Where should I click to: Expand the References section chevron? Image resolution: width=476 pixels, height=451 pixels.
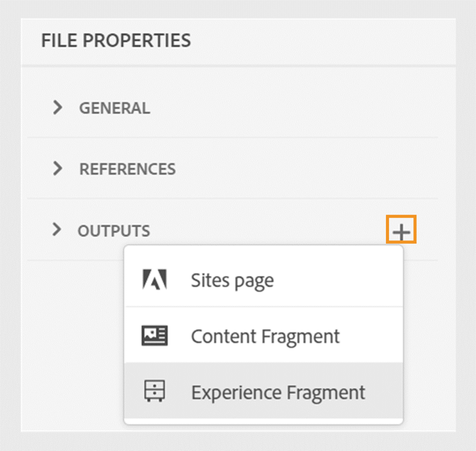click(x=58, y=169)
